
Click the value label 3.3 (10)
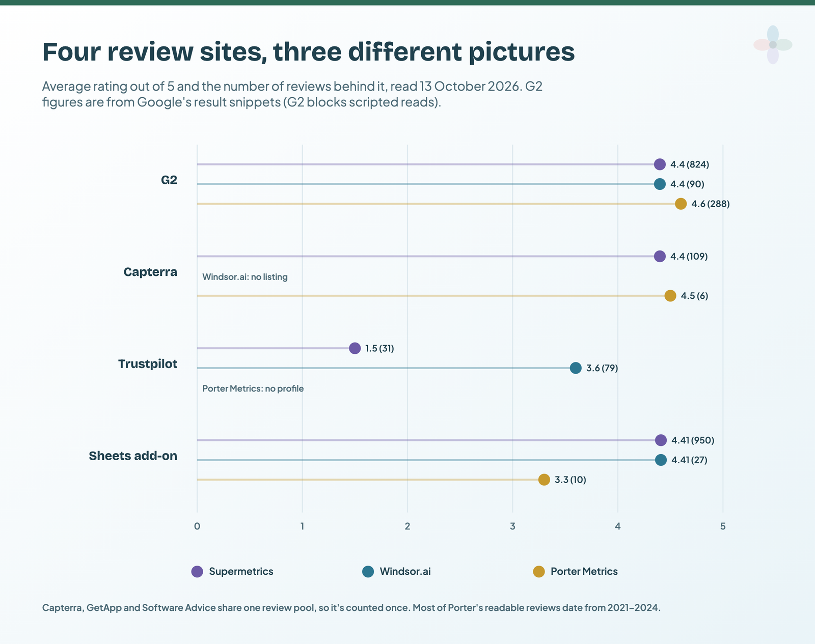[570, 480]
